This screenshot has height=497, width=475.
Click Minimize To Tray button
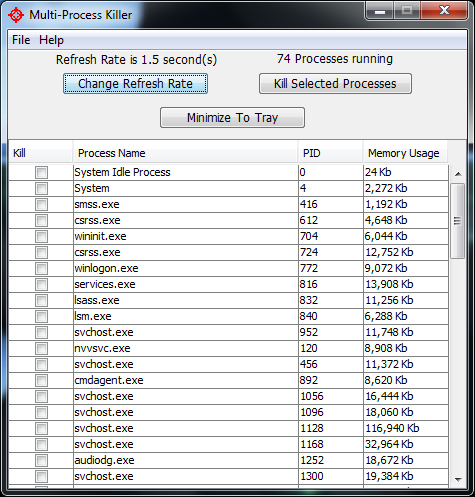[x=232, y=117]
